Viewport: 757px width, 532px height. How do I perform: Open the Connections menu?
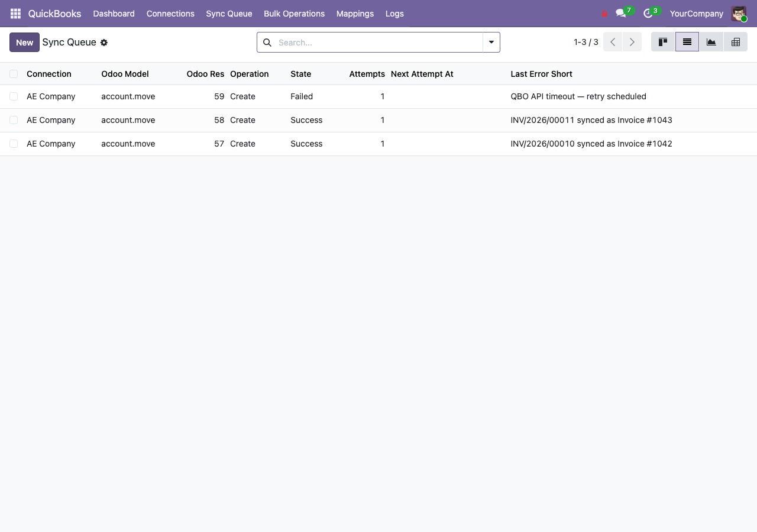point(170,14)
